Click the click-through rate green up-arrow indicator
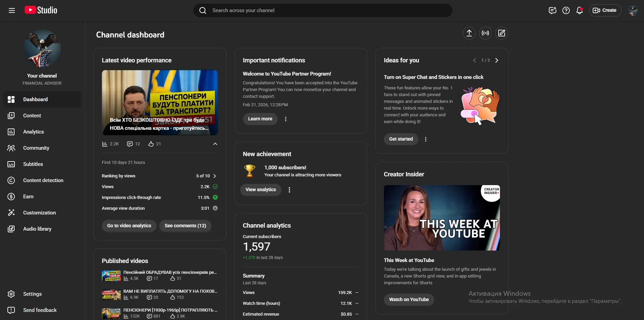 pyautogui.click(x=215, y=197)
